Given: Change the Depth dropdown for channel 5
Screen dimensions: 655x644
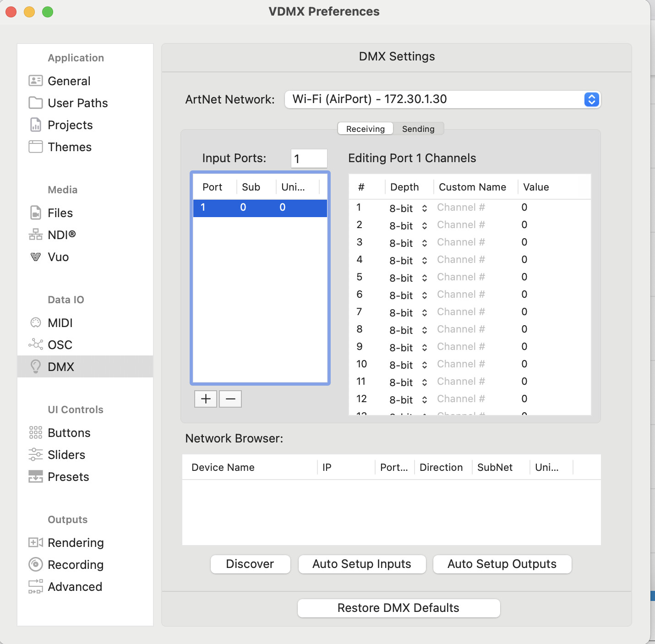Looking at the screenshot, I should tap(409, 278).
